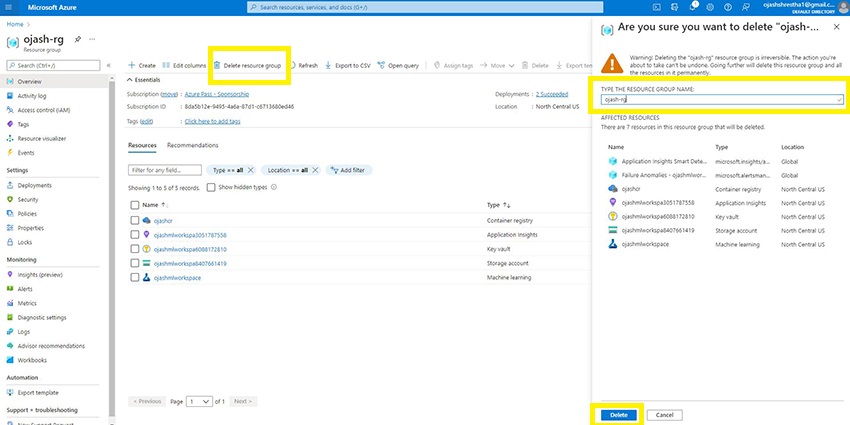Click the Azure Pass - Sponsorship subscription link
Screen dimensions: 850x425
pyautogui.click(x=217, y=94)
